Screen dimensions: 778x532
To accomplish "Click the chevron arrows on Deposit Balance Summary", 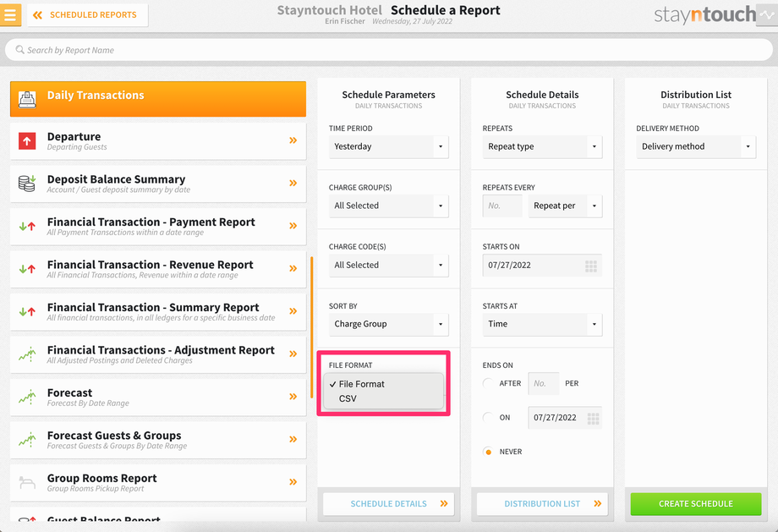I will click(x=293, y=184).
